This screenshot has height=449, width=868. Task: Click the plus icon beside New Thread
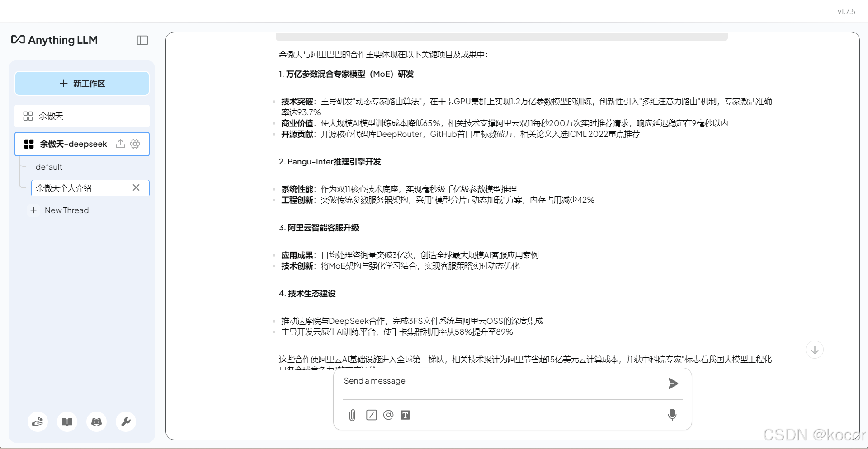(33, 210)
